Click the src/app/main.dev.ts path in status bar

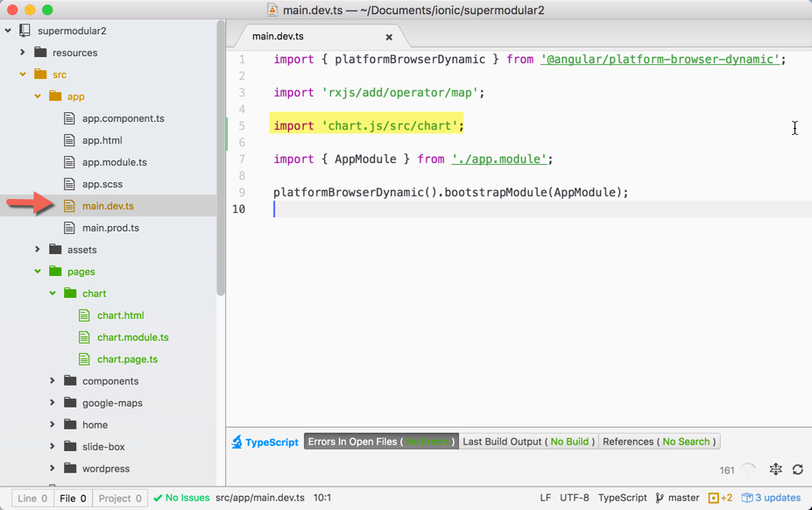pos(260,498)
